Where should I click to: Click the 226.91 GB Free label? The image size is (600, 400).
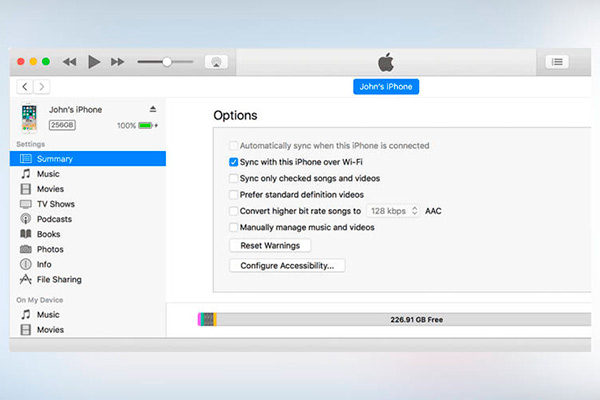coord(417,320)
